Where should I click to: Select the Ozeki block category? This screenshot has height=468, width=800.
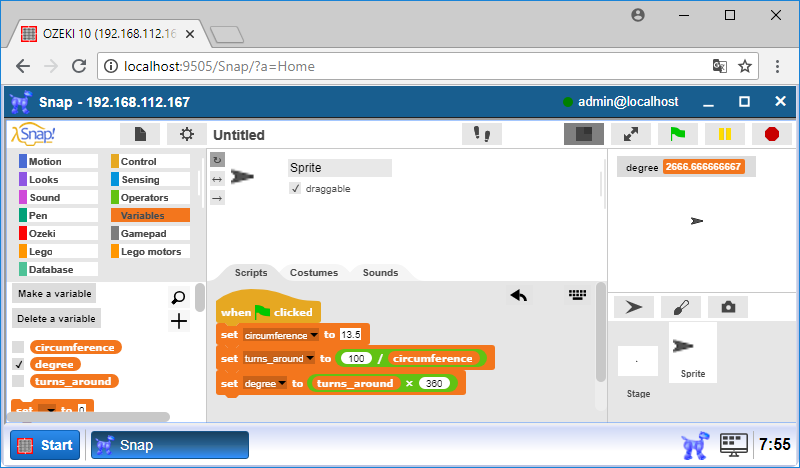point(58,233)
